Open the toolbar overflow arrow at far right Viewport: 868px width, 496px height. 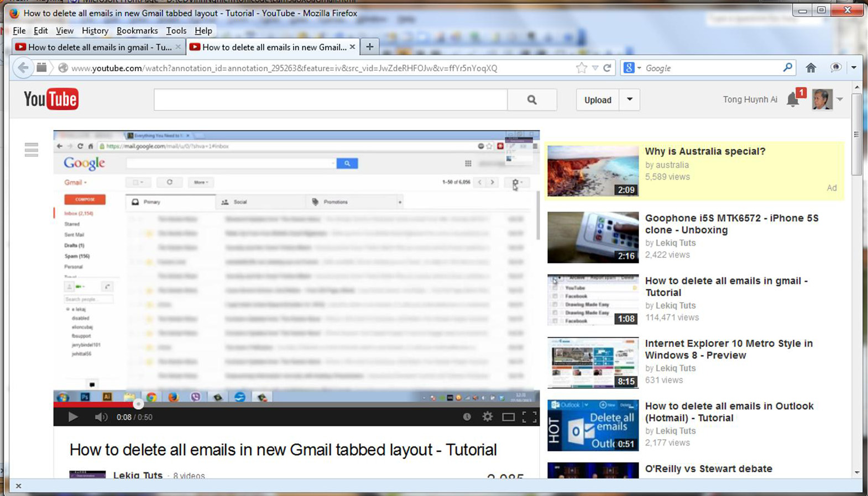pyautogui.click(x=854, y=68)
